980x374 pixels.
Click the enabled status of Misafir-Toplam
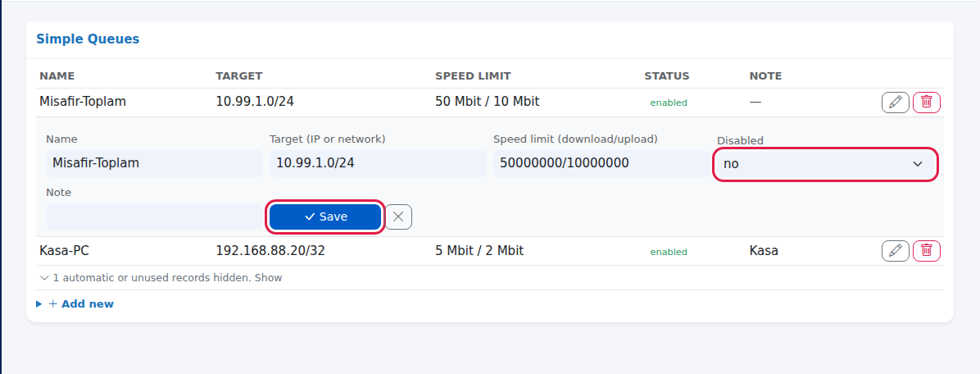click(x=669, y=103)
